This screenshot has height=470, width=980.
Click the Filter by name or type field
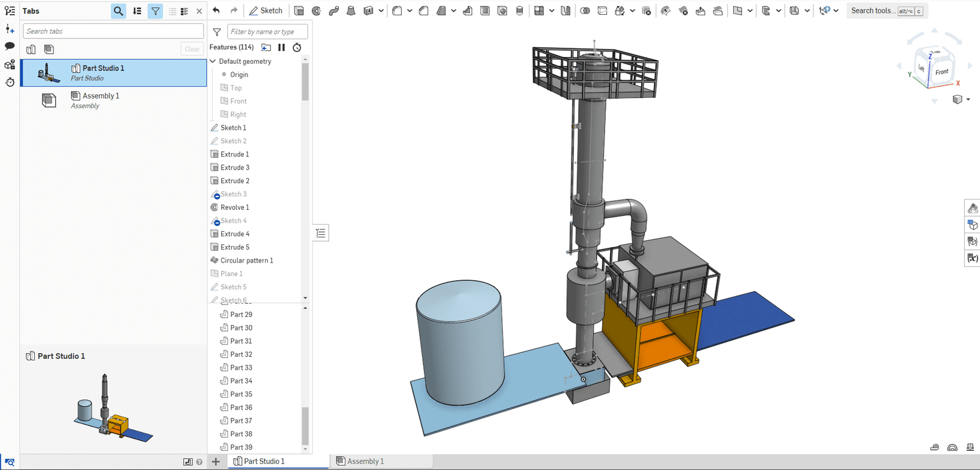coord(267,32)
